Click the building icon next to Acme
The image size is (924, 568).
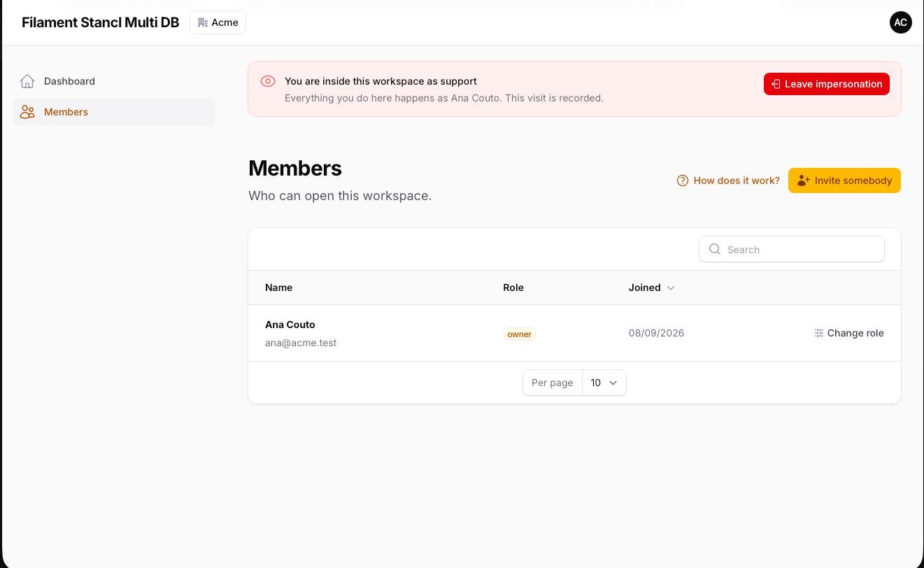pos(203,22)
